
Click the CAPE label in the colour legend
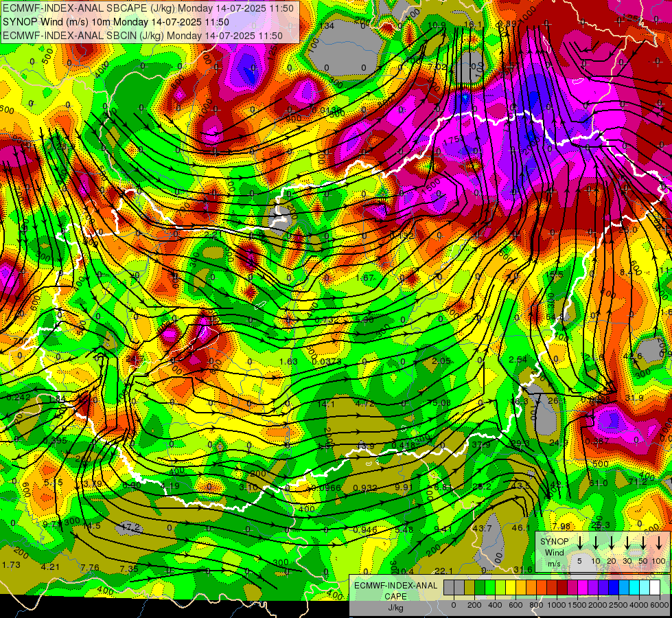[395, 597]
